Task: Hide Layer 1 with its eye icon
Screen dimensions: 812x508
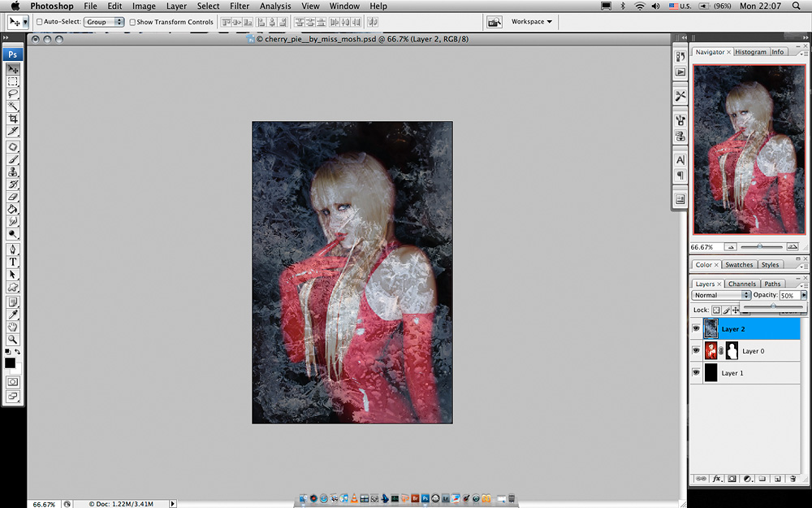Action: coord(696,373)
